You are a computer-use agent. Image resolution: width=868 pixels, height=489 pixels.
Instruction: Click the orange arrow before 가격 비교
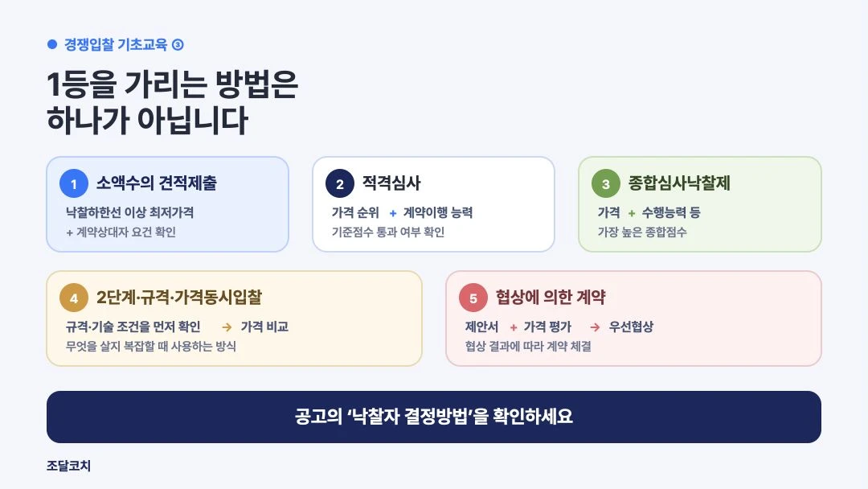coord(227,327)
